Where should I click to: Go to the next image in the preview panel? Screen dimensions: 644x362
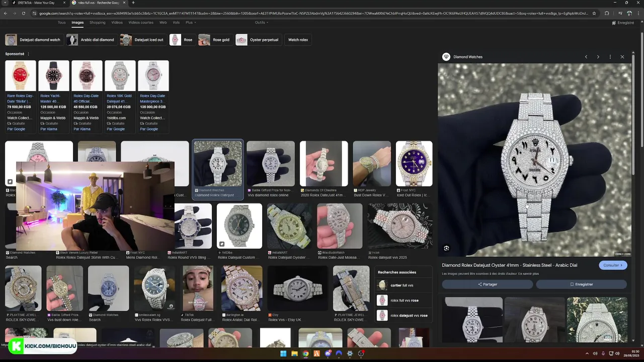click(x=598, y=57)
